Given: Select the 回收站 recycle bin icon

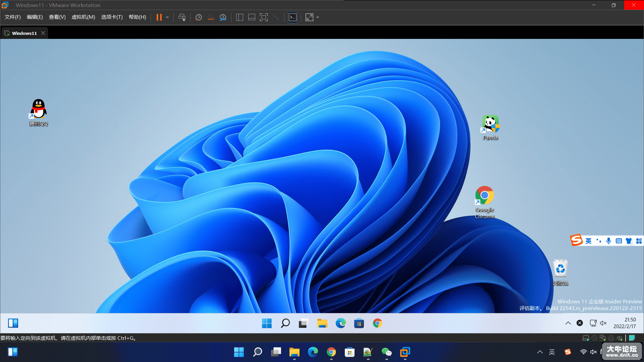Looking at the screenshot, I should point(560,273).
